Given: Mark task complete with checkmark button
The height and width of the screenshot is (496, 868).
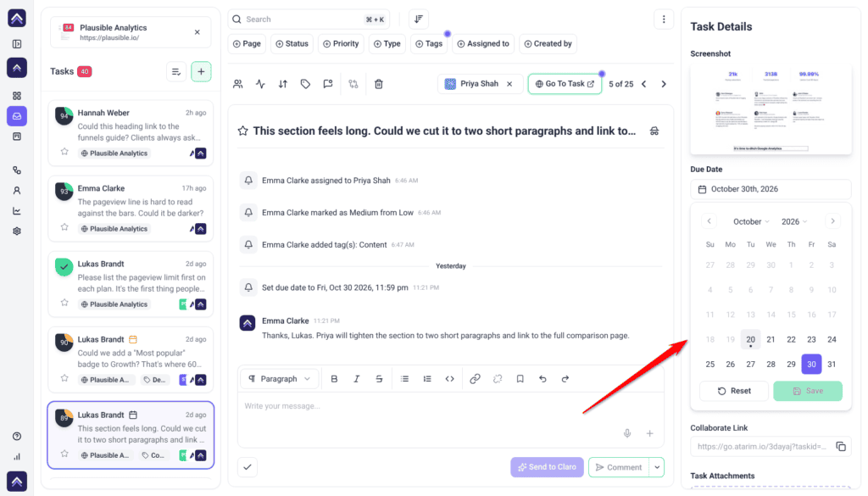Looking at the screenshot, I should pyautogui.click(x=248, y=467).
